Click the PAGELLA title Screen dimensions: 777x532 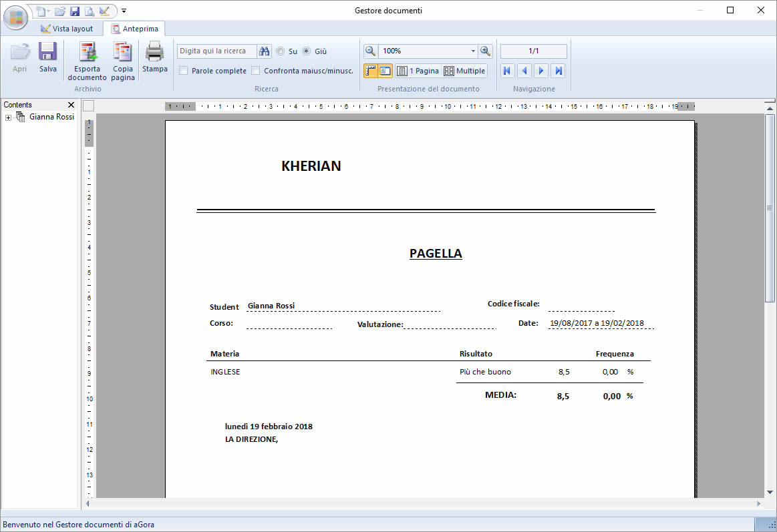(436, 254)
